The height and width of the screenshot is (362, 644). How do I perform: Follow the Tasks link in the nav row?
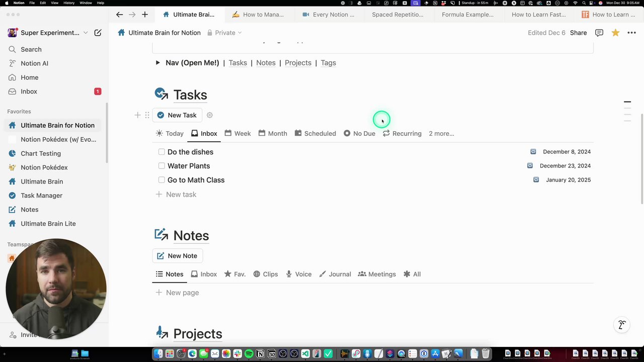click(x=237, y=63)
